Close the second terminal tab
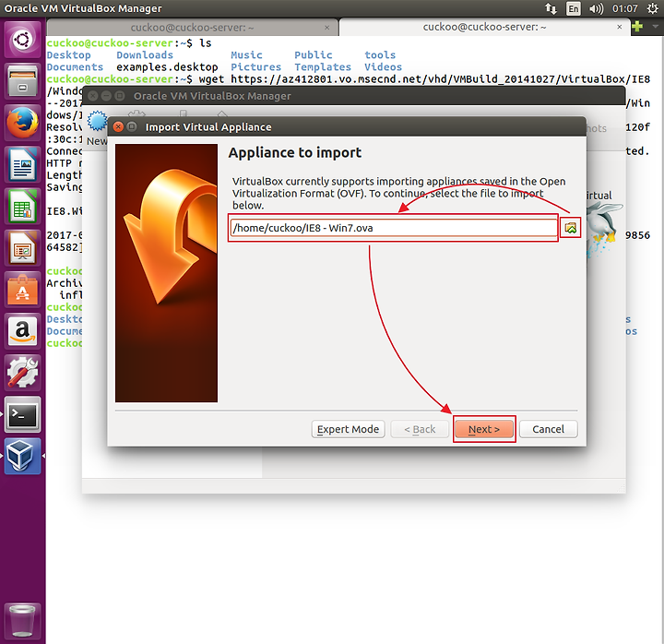The width and height of the screenshot is (664, 644). pos(619,27)
